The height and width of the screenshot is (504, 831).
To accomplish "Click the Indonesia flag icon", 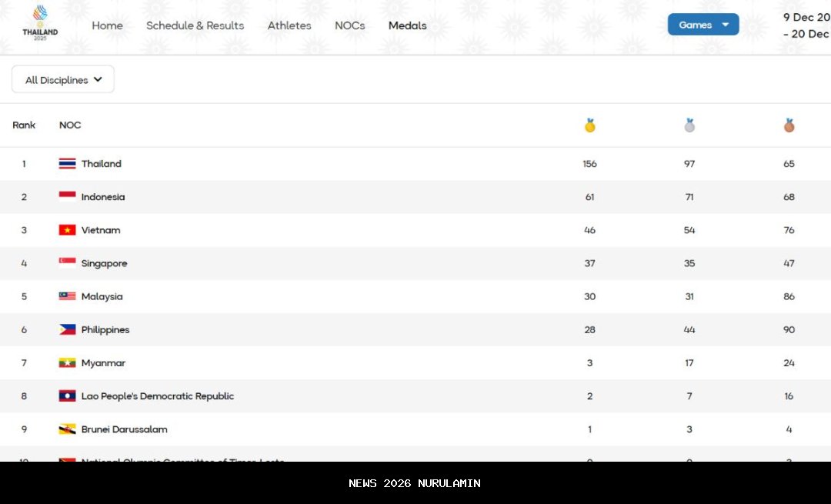I will [68, 197].
